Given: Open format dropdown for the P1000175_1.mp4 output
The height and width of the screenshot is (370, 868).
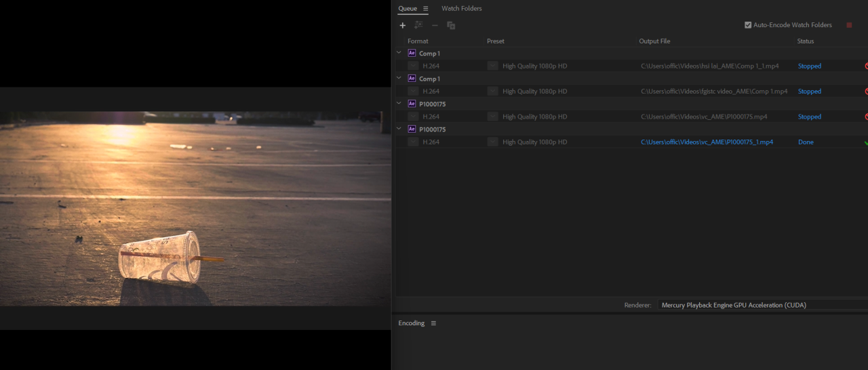Looking at the screenshot, I should point(413,142).
